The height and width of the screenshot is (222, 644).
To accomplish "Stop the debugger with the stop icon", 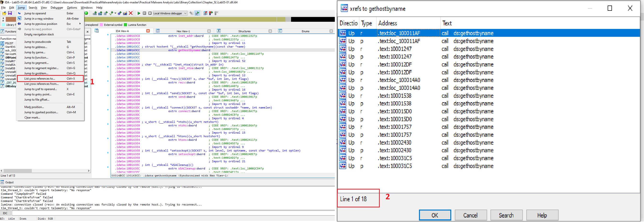I will coord(150,13).
